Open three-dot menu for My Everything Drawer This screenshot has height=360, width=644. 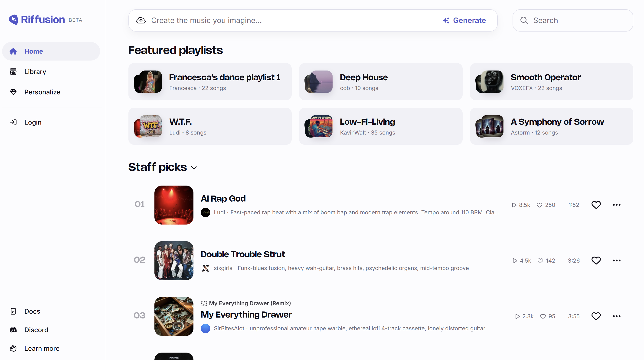click(617, 316)
